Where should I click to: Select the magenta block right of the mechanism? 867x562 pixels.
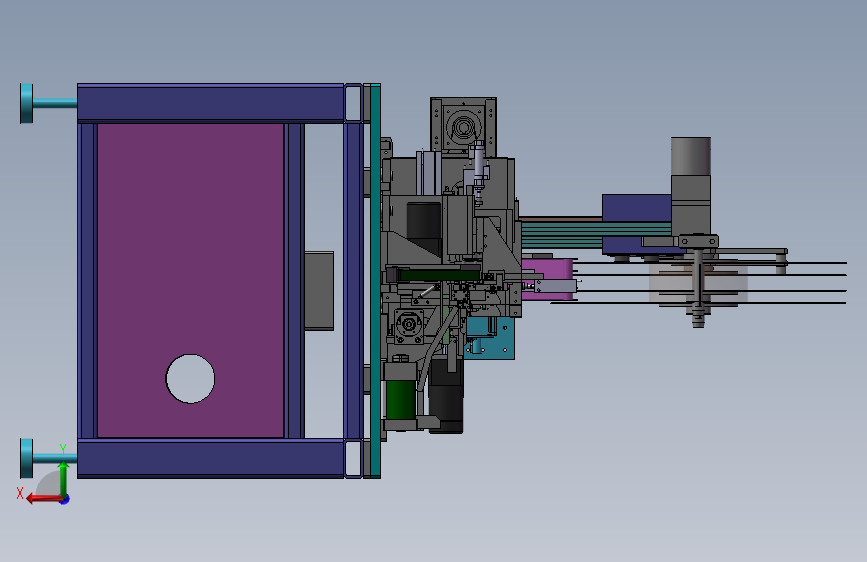(x=547, y=279)
